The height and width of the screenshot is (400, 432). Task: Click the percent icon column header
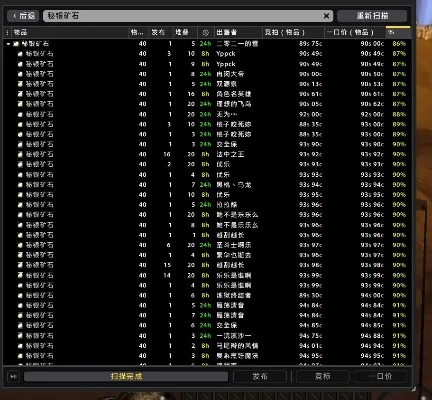click(x=391, y=32)
